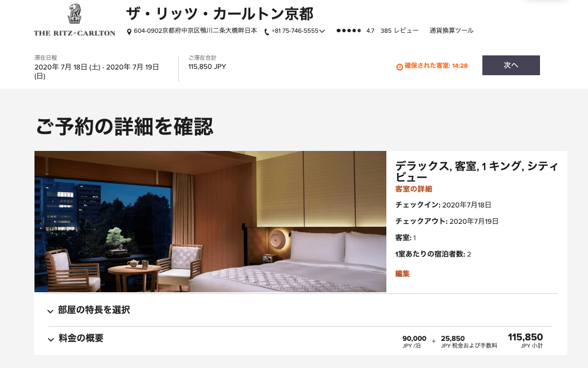This screenshot has height=368, width=588.
Task: Click the 4.7 rating score
Action: tap(370, 31)
